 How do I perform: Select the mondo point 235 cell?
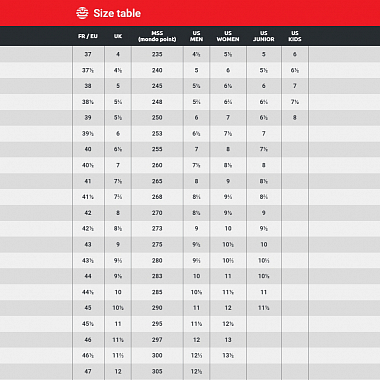[157, 54]
